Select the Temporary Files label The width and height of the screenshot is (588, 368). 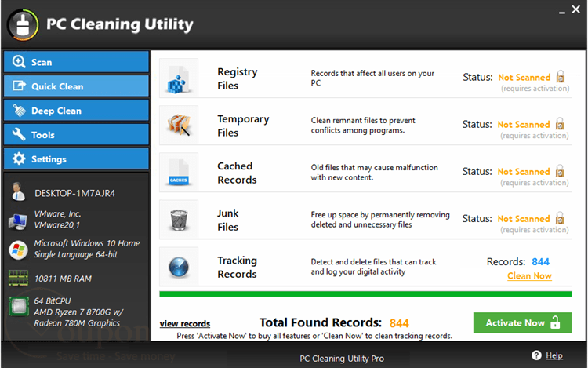[243, 126]
